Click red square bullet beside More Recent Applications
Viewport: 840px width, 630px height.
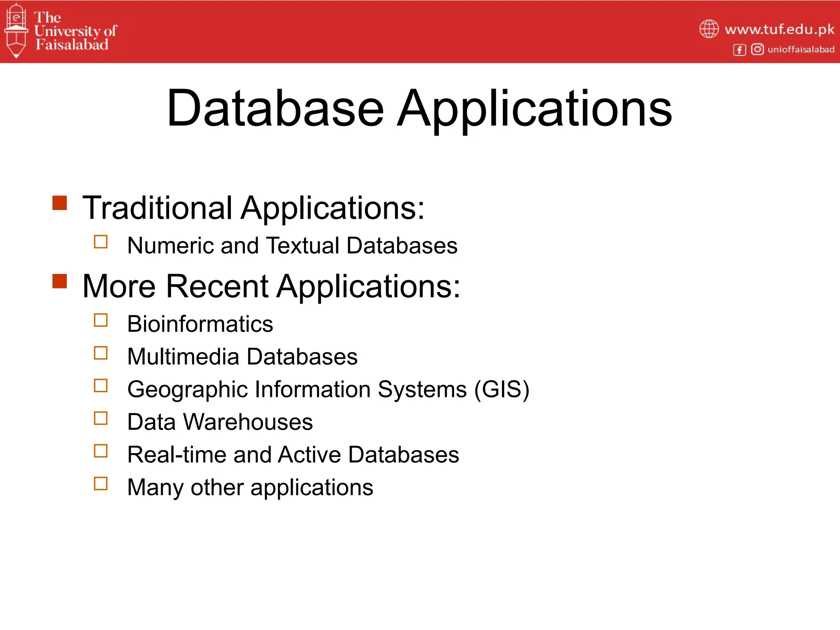coord(60,281)
